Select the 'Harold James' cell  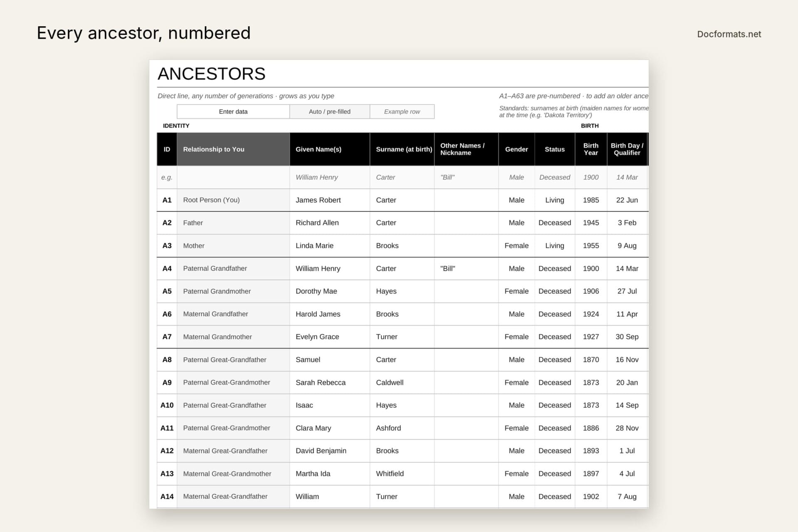pos(330,314)
